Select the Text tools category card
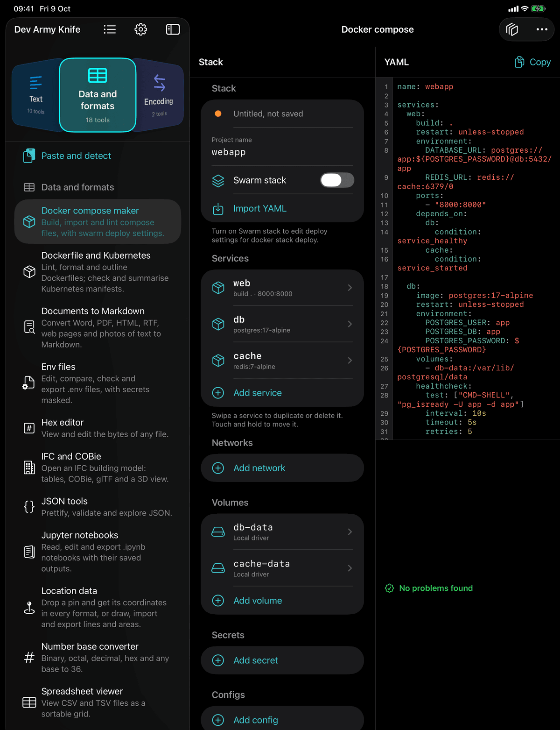The width and height of the screenshot is (560, 730). (35, 95)
